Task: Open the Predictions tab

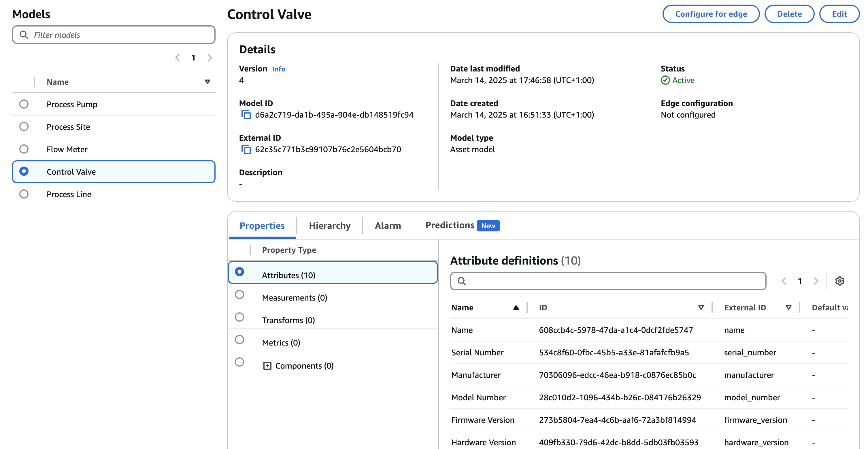Action: tap(450, 225)
